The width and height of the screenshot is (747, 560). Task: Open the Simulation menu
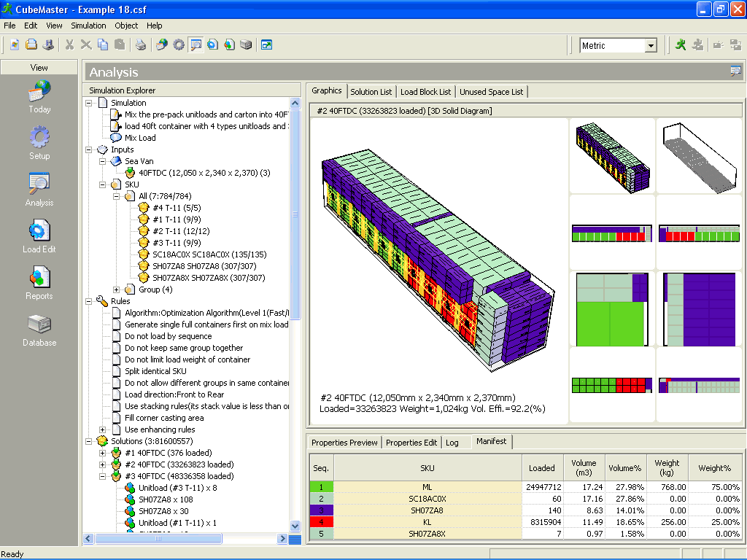(x=88, y=26)
